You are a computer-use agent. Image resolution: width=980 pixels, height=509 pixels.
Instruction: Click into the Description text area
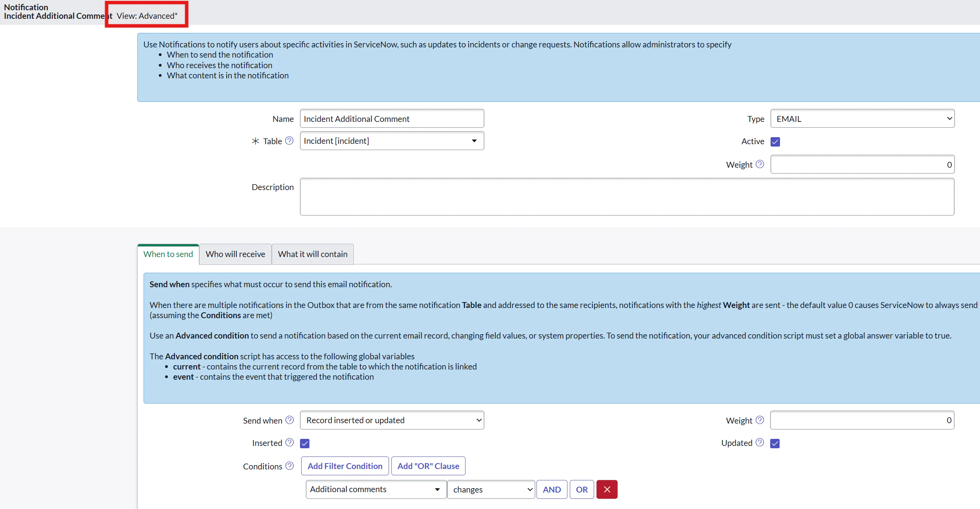pos(627,197)
